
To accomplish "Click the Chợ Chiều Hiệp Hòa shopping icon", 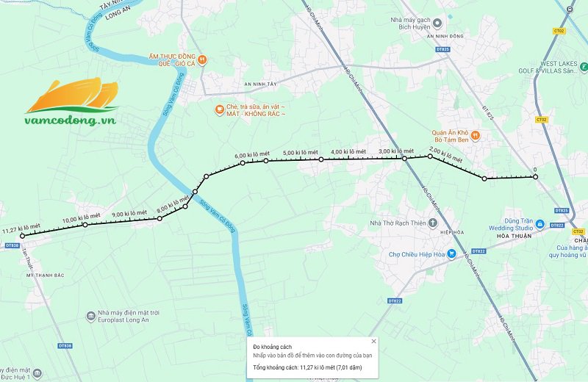I will point(452,254).
